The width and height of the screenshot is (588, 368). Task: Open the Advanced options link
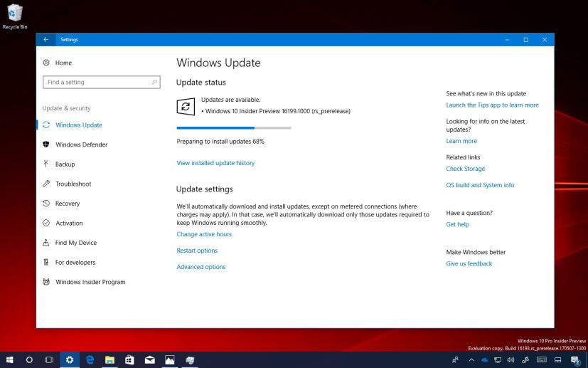[201, 267]
